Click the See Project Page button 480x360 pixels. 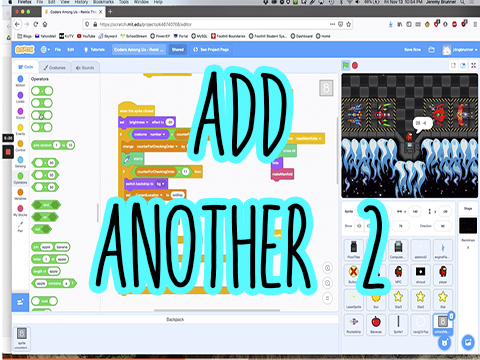tap(211, 50)
